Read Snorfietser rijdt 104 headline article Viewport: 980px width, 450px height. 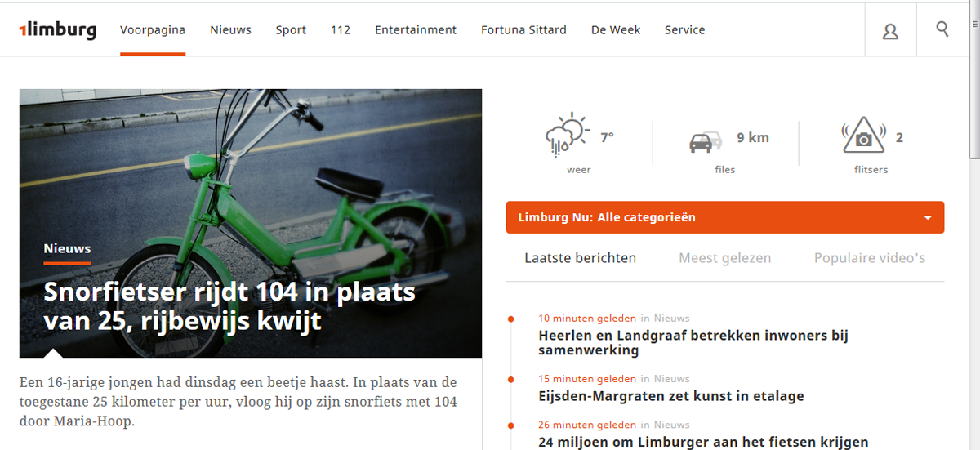point(229,306)
